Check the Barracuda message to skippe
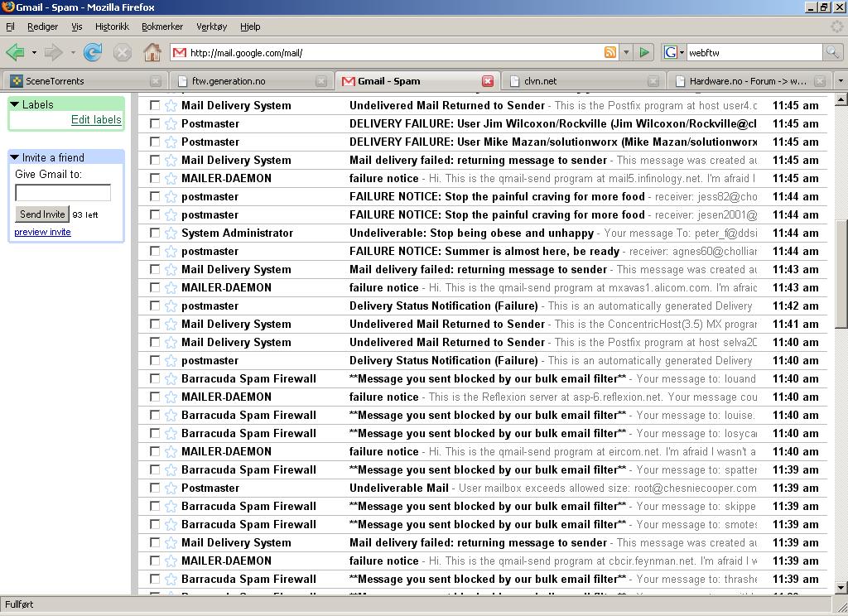848x616 pixels. click(x=155, y=506)
